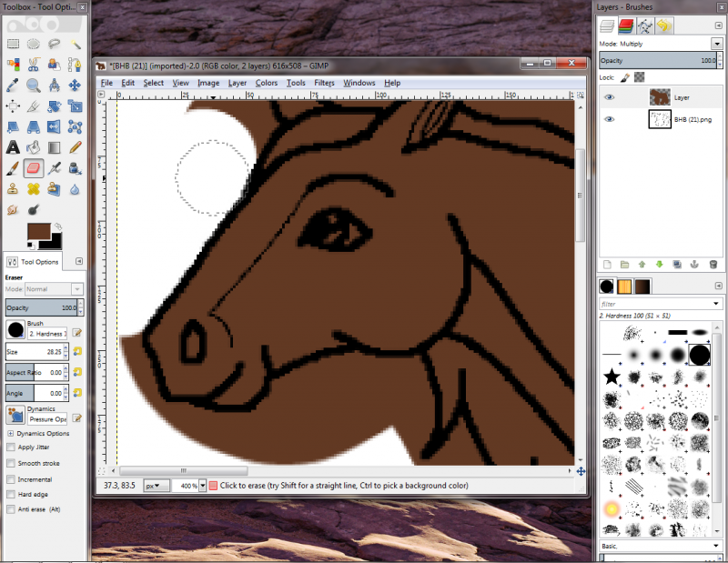Open the brush filter dropdown arrow
Image resolution: width=728 pixels, height=563 pixels.
[716, 304]
